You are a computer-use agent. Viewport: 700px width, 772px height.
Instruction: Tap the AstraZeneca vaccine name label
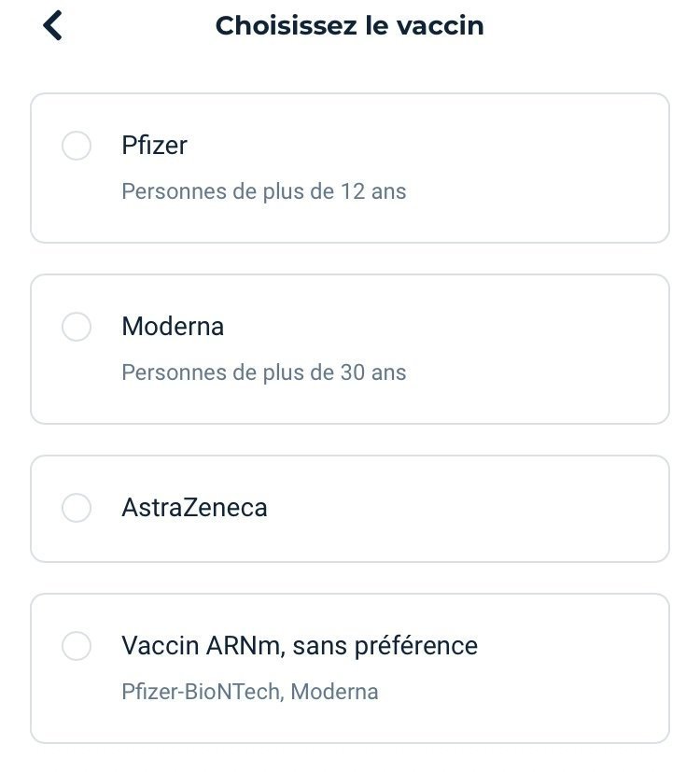194,508
